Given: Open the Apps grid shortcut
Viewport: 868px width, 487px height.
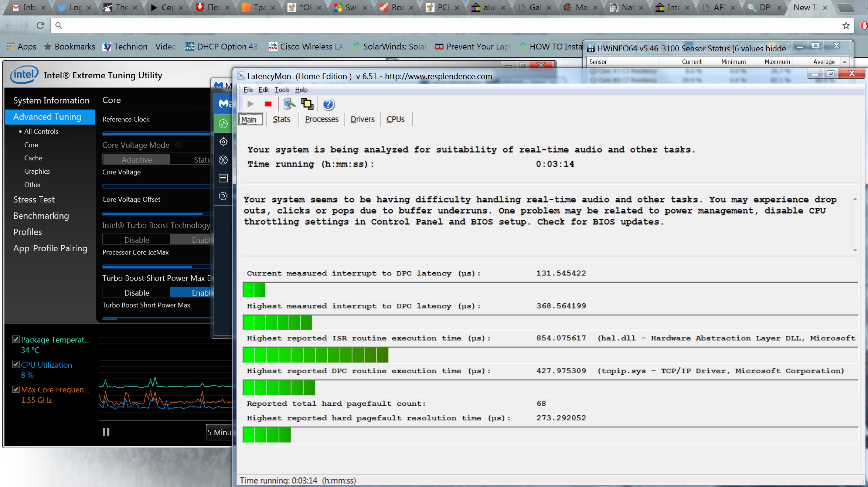Looking at the screenshot, I should (x=21, y=47).
